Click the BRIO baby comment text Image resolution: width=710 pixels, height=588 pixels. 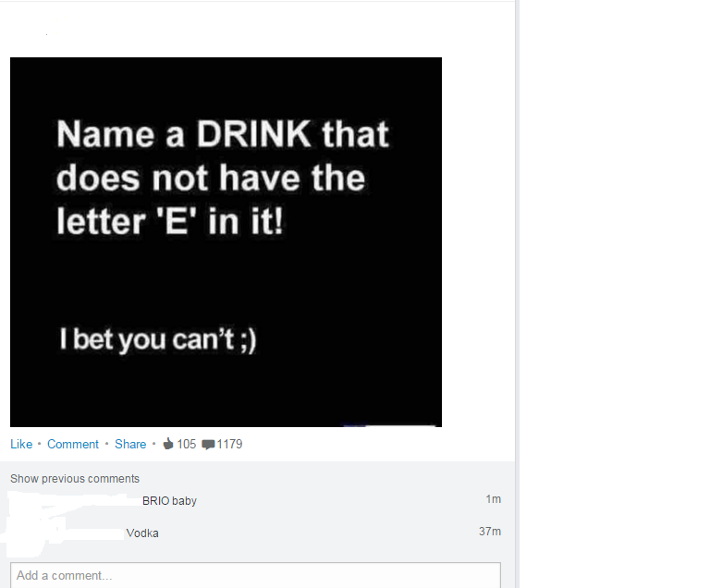point(169,501)
